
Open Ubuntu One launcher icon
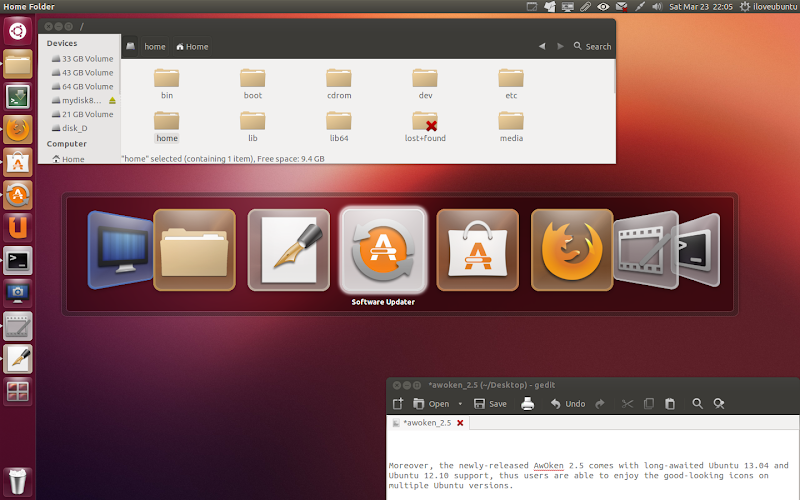[17, 228]
